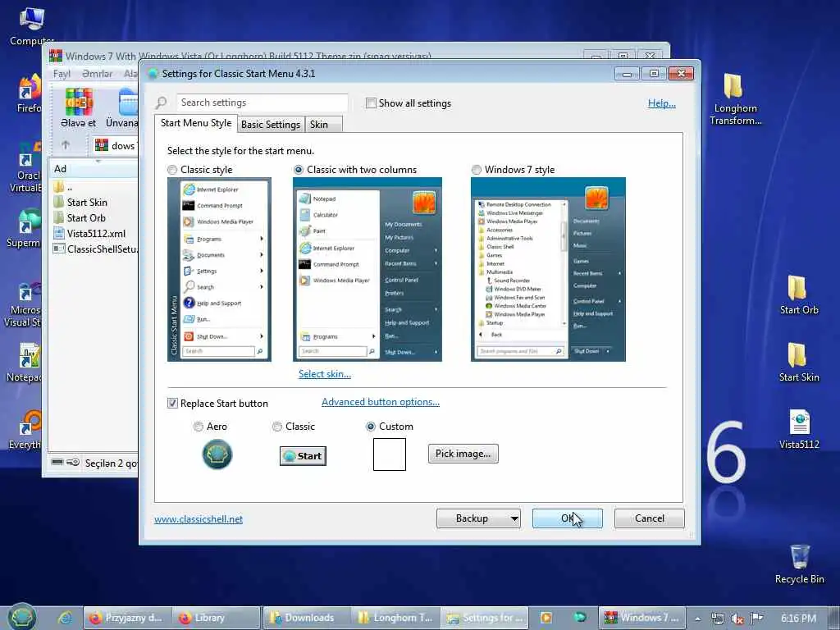Click Classic Shell icon in dialog title bar

click(153, 73)
